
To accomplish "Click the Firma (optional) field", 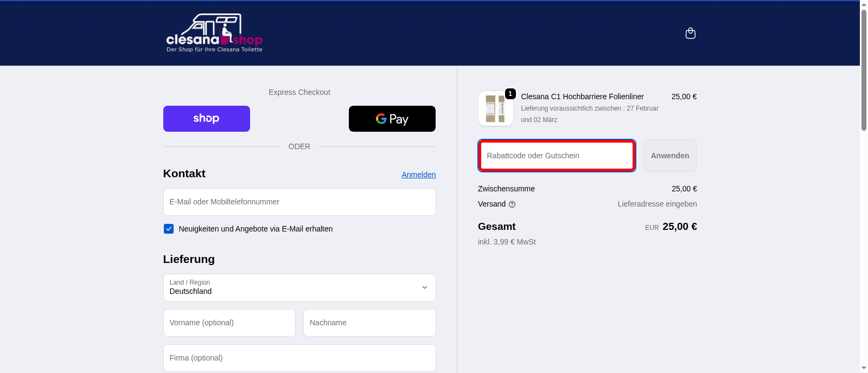I will (299, 358).
